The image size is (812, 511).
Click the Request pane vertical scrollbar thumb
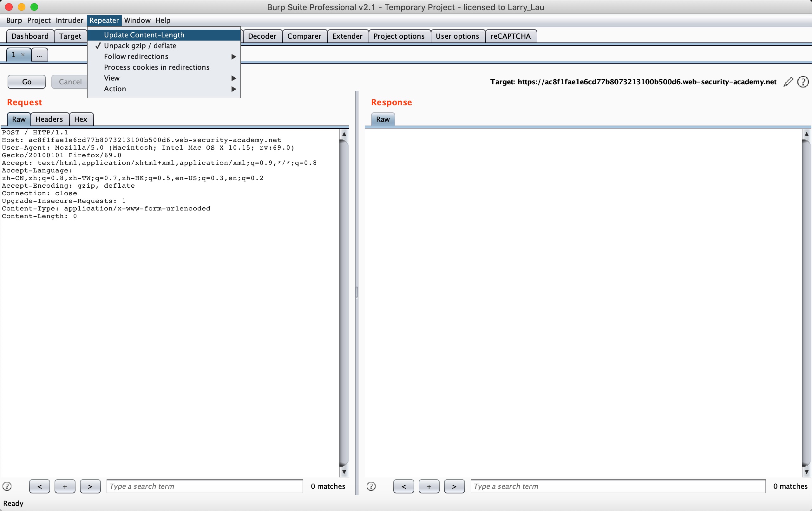click(x=344, y=303)
